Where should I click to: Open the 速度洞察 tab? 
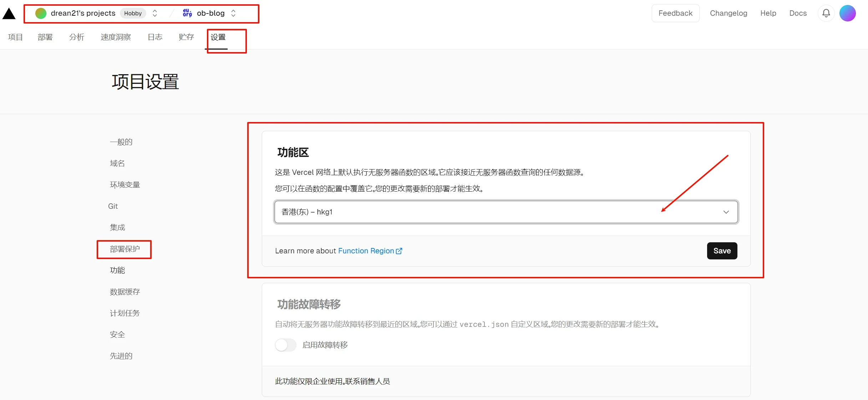(116, 37)
